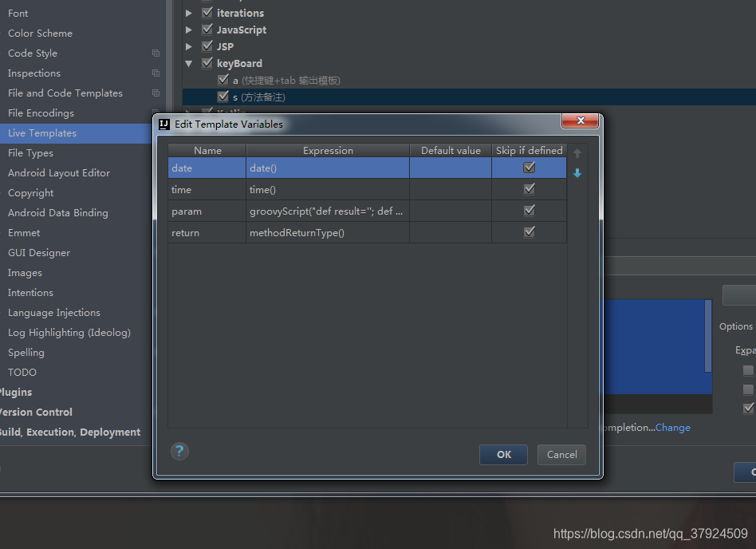Viewport: 756px width, 549px height.
Task: Open File Types settings
Action: pos(30,153)
